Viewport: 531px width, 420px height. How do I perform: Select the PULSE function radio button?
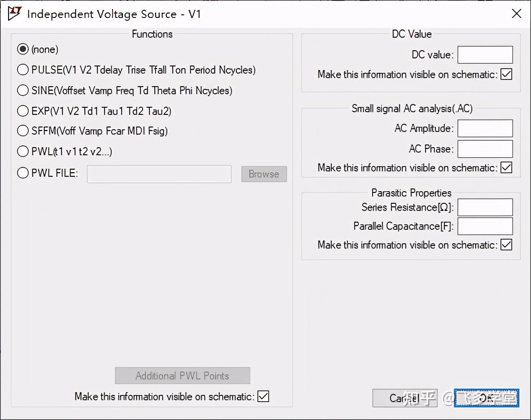click(x=23, y=70)
